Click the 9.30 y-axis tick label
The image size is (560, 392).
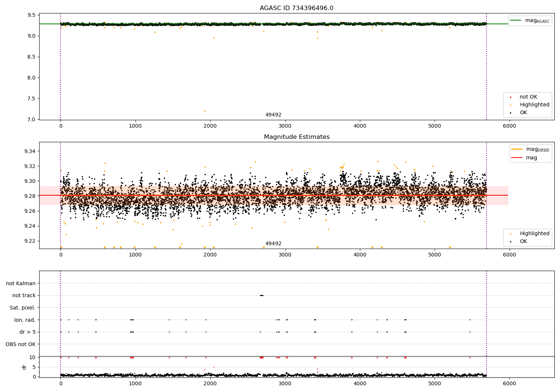coord(30,181)
